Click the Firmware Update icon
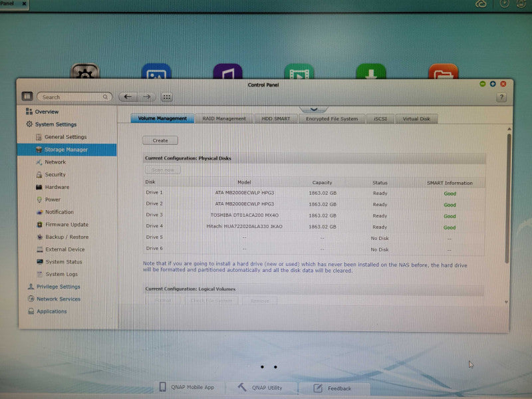This screenshot has height=399, width=532. click(x=39, y=225)
